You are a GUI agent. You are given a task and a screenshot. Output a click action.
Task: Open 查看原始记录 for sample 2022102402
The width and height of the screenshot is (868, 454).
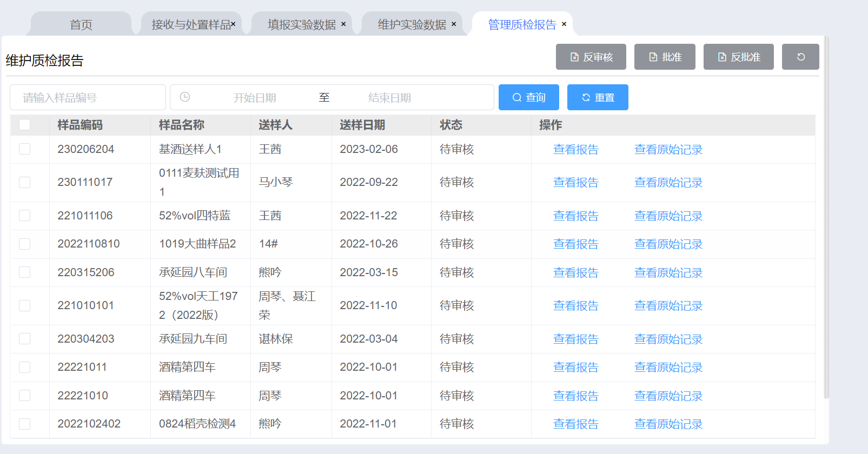[x=668, y=424]
